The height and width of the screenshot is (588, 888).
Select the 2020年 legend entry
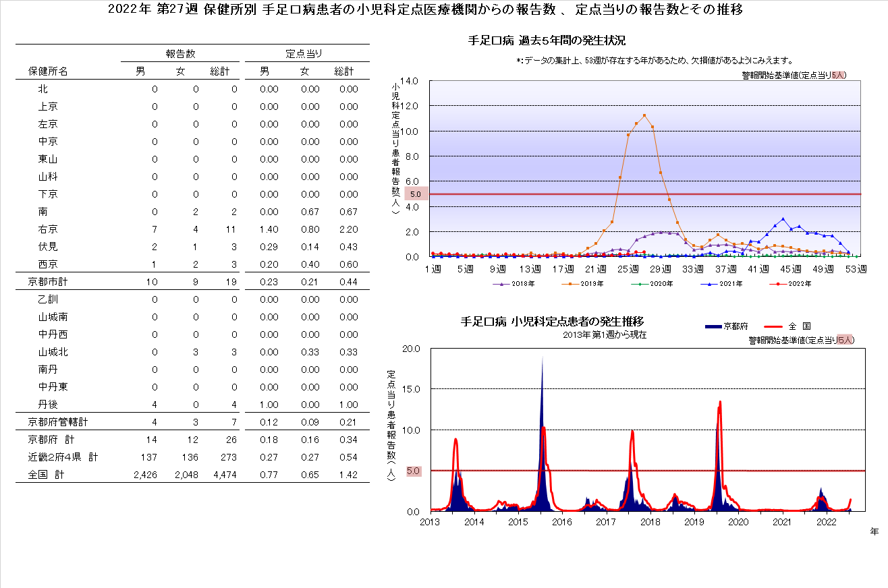coord(652,284)
